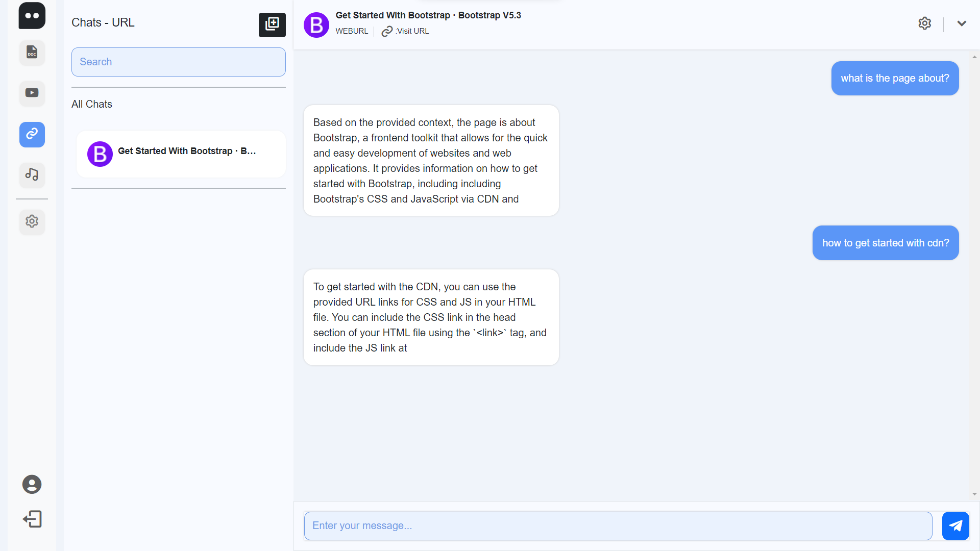Expand the header chevron dropdown
Viewport: 980px width, 551px height.
[x=962, y=23]
